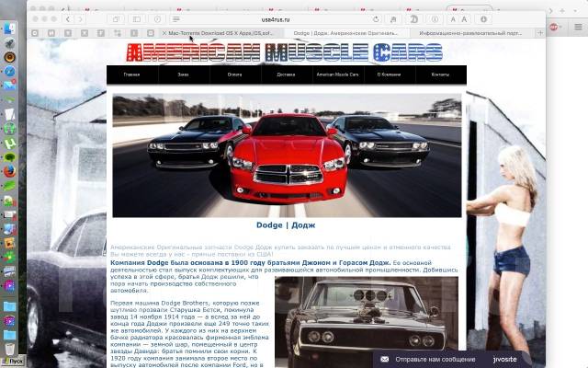
Task: Click the jivosite label on chat bar
Action: click(504, 360)
